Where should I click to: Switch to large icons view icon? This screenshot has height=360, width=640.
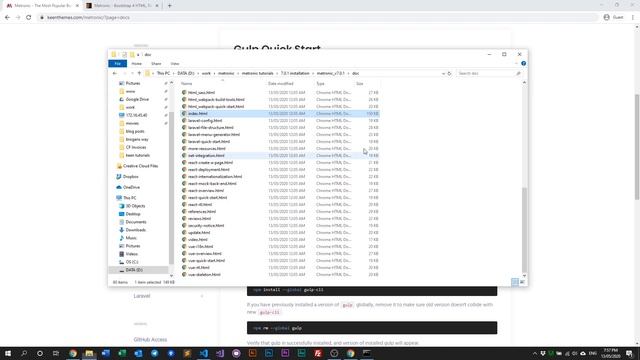[522, 282]
